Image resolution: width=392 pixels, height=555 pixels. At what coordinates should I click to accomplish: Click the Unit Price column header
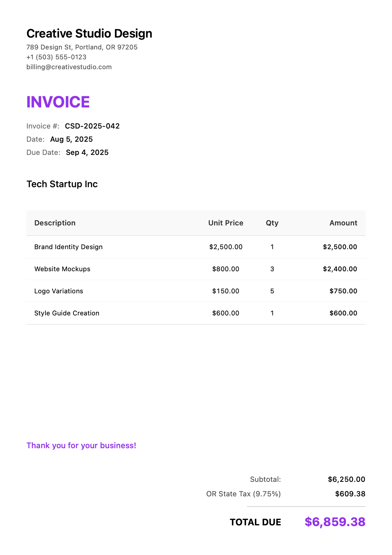tap(226, 223)
